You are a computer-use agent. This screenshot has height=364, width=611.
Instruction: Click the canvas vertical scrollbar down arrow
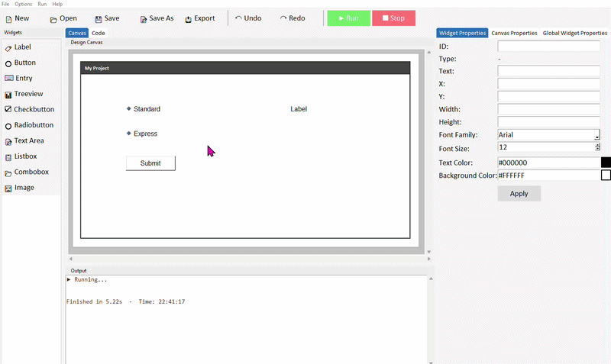point(429,252)
